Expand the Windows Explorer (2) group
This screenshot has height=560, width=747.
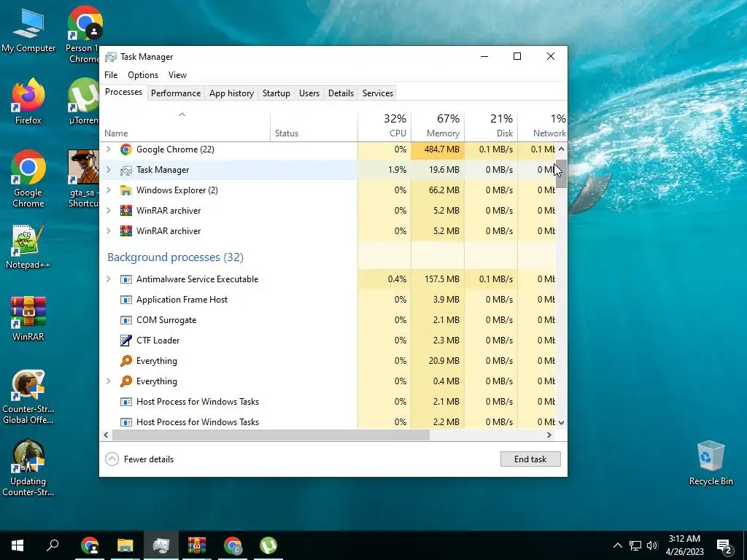pyautogui.click(x=109, y=190)
